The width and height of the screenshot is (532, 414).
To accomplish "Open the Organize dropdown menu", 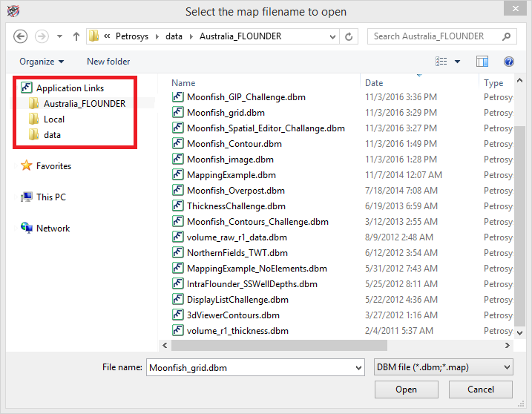I will pyautogui.click(x=42, y=62).
